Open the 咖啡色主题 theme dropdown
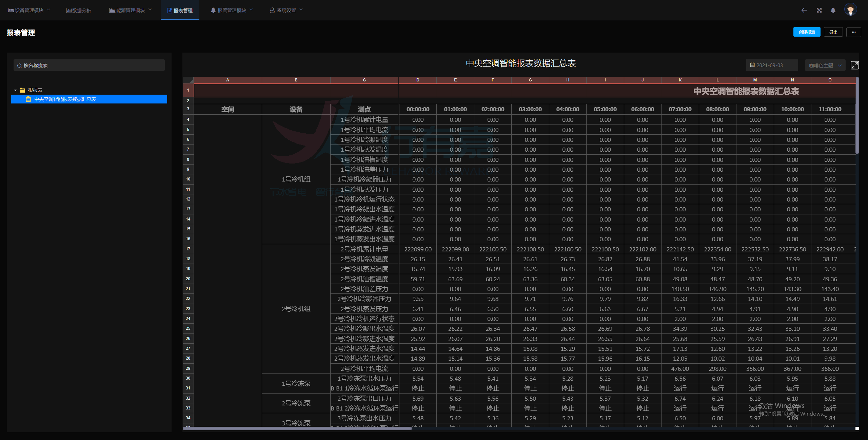 click(x=825, y=65)
